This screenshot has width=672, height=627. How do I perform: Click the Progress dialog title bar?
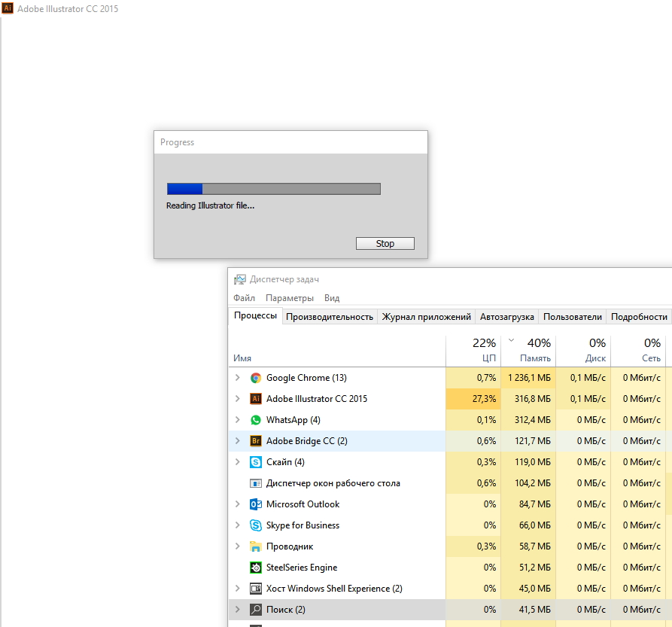click(290, 142)
